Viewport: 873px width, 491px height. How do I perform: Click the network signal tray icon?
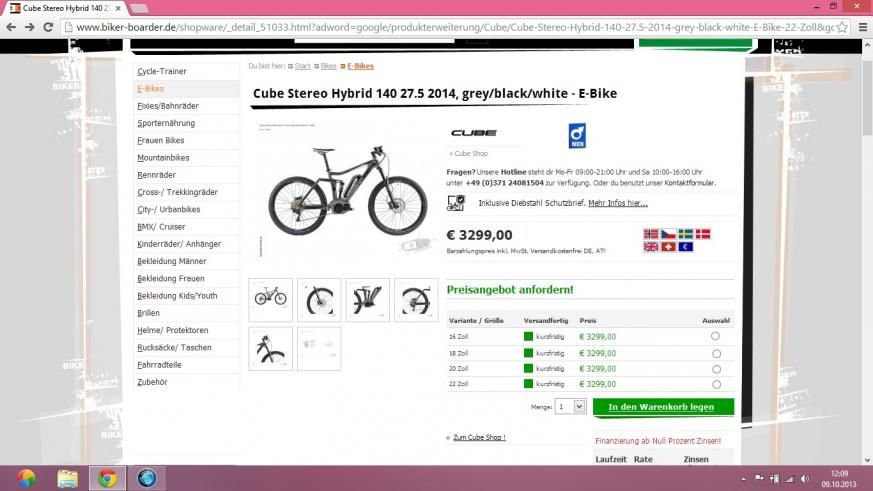(x=789, y=479)
